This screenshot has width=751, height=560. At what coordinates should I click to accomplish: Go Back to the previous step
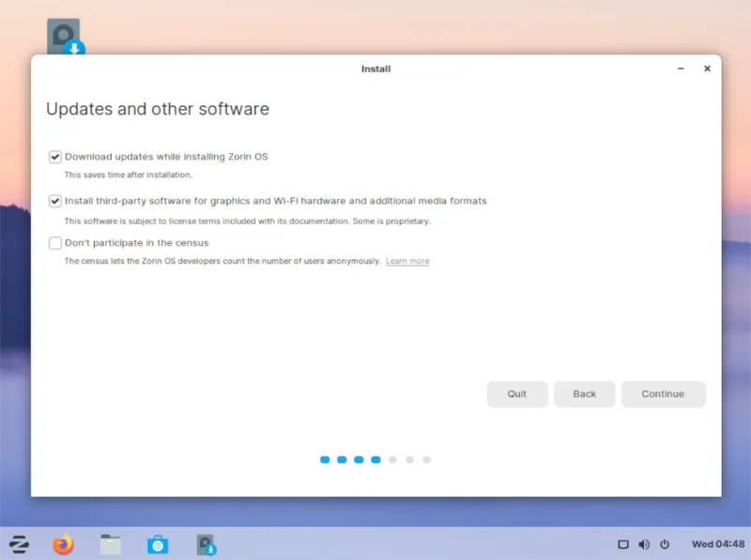584,394
